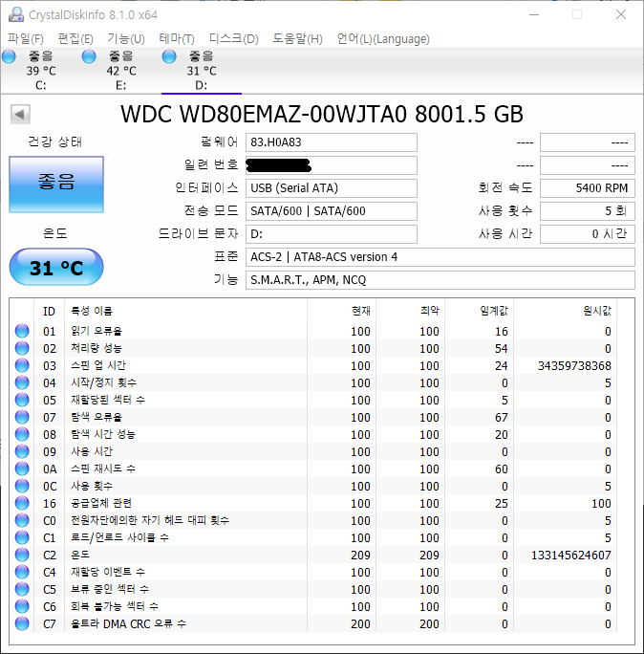Select the E: drive status orb
644x654 pixels.
90,58
